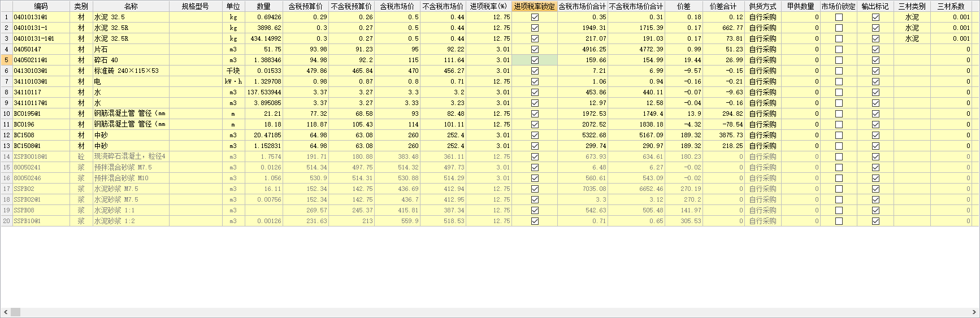The image size is (980, 318).
Task: Enable 市场价锁定 for row 34110117@1
Action: (839, 103)
